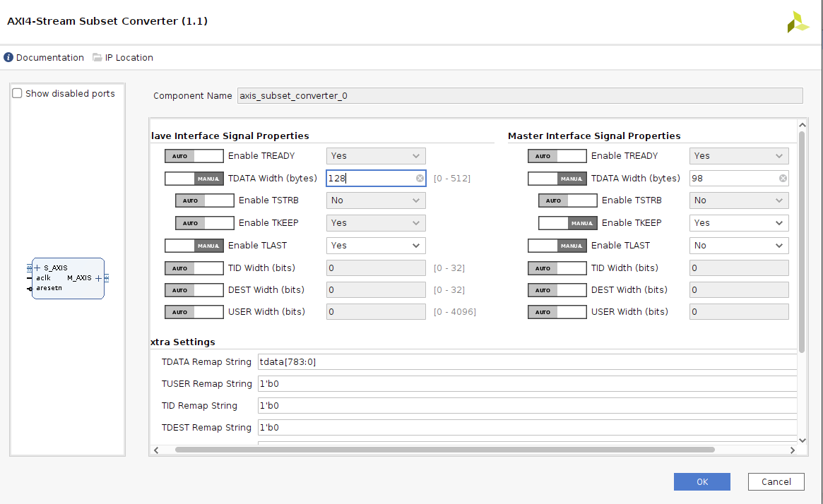
Task: Clear the slave TDATA Width field
Action: click(x=420, y=179)
